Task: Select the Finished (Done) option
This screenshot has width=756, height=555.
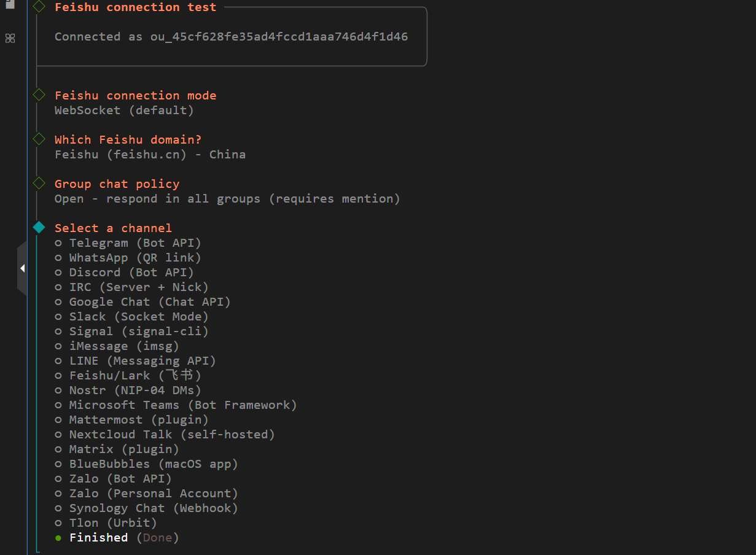Action: [123, 538]
